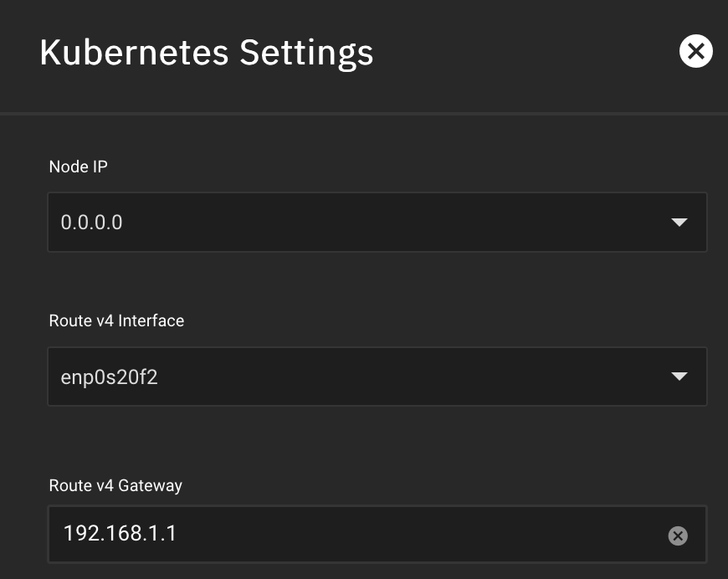Click the Route v4 Interface dropdown arrow

click(x=679, y=377)
